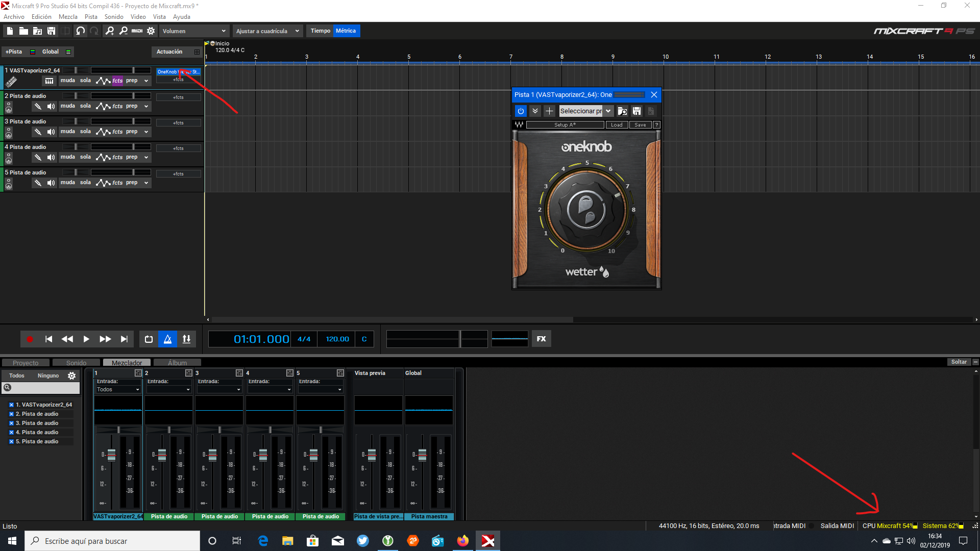Click Save in the Waves plugin bar

coord(640,125)
